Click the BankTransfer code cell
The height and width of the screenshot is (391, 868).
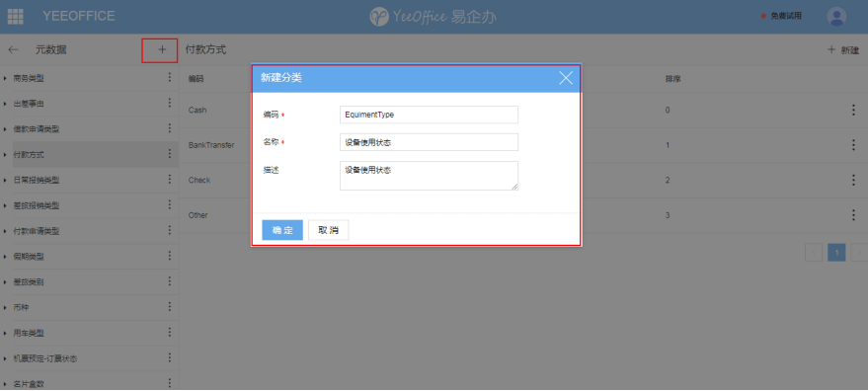click(x=211, y=145)
